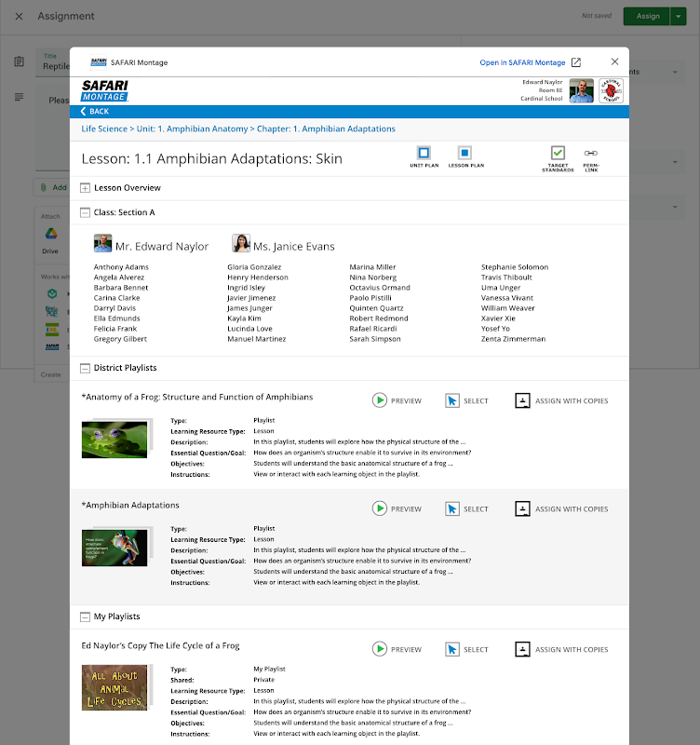700x745 pixels.
Task: Click the Title input field
Action: pos(53,62)
